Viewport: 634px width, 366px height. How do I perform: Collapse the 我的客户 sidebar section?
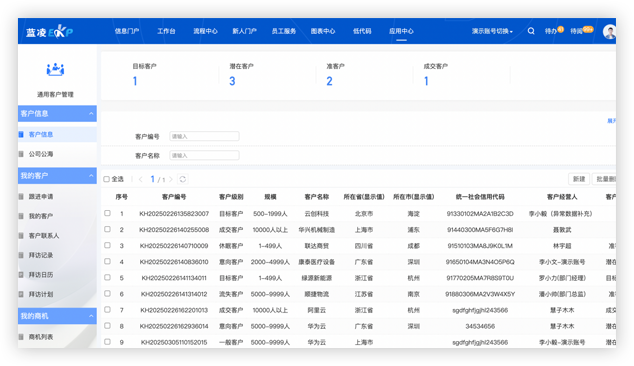pyautogui.click(x=91, y=176)
